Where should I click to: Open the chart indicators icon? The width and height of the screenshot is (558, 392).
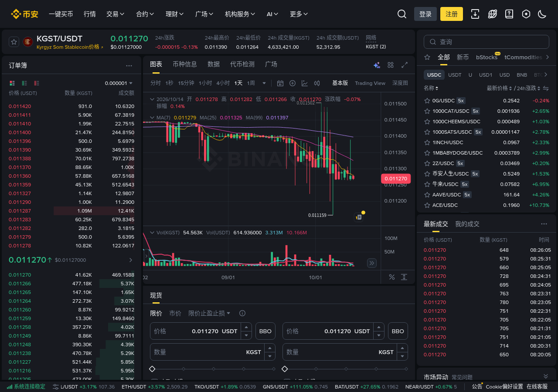pyautogui.click(x=305, y=83)
